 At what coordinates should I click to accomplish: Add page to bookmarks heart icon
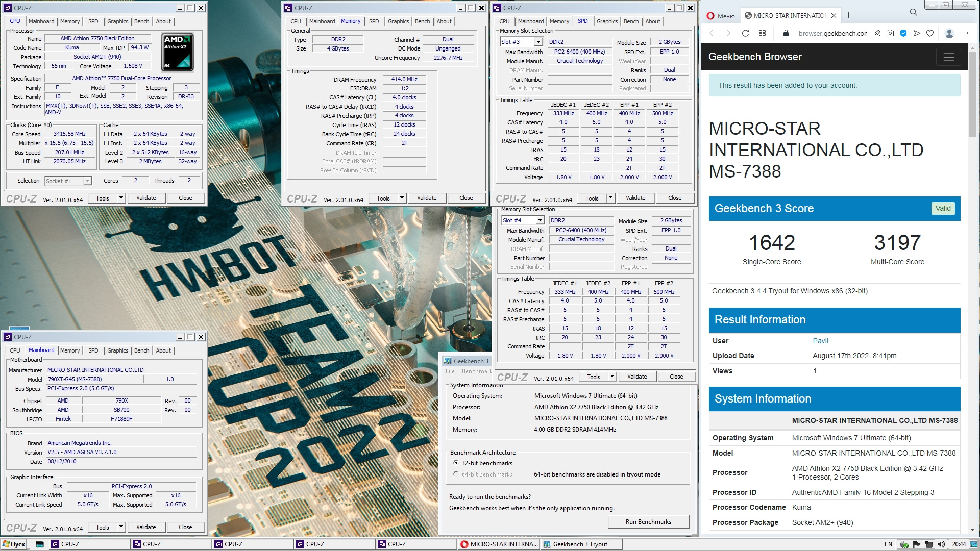point(930,33)
